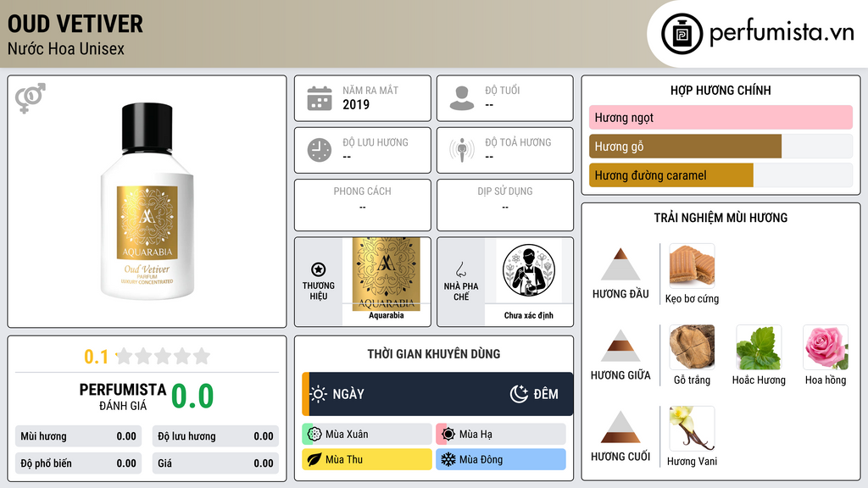Click the five-star rating row
The width and height of the screenshot is (868, 488).
point(164,356)
